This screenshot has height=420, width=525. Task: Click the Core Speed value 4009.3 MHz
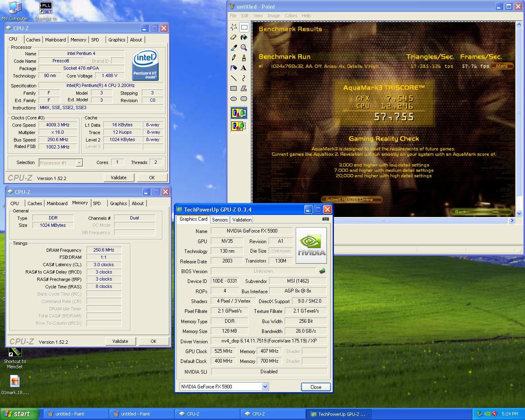58,125
